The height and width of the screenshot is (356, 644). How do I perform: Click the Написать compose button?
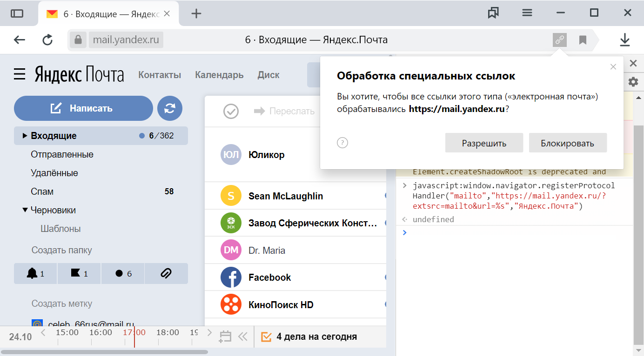coord(83,108)
